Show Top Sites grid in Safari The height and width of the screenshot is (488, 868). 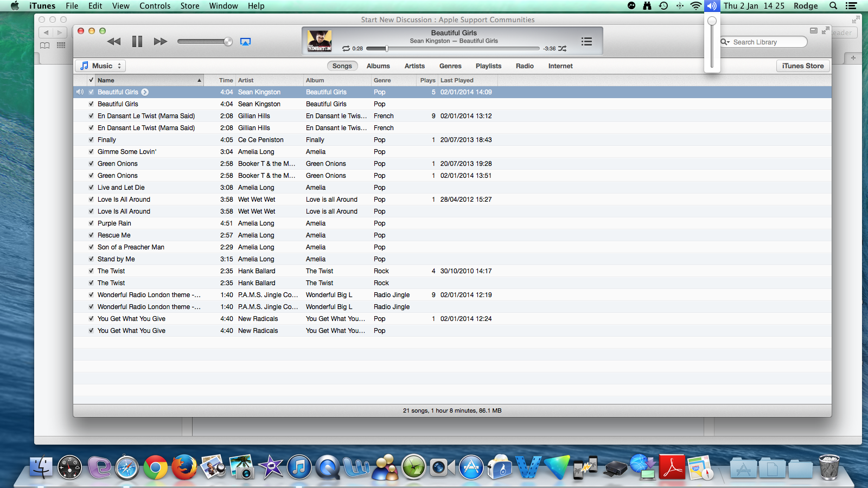click(61, 46)
